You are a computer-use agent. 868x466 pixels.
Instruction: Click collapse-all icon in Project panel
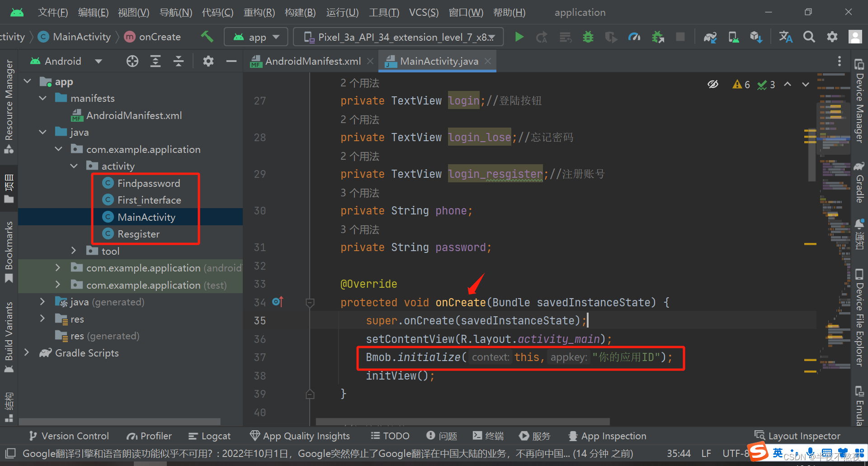point(179,61)
